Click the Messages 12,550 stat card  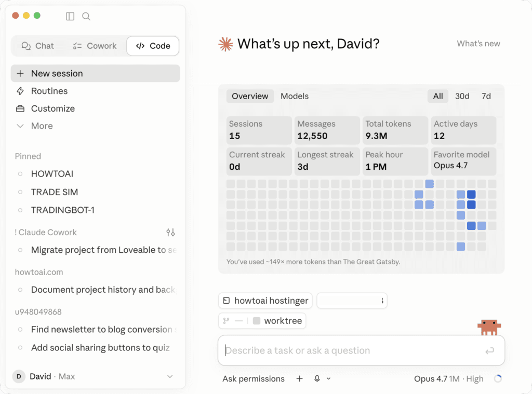coord(327,130)
